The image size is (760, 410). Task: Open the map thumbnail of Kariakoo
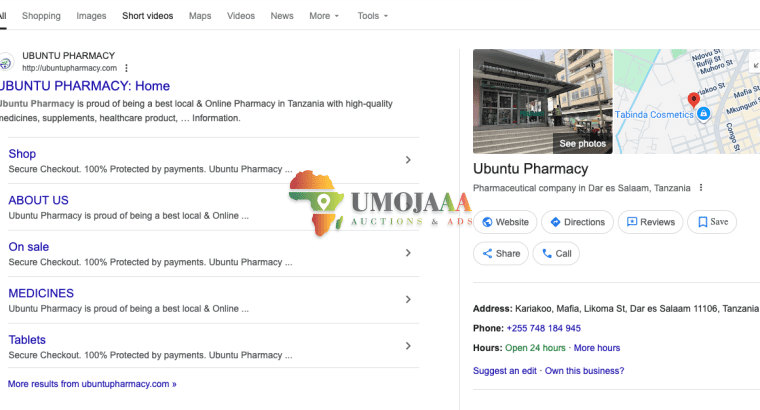pyautogui.click(x=687, y=101)
